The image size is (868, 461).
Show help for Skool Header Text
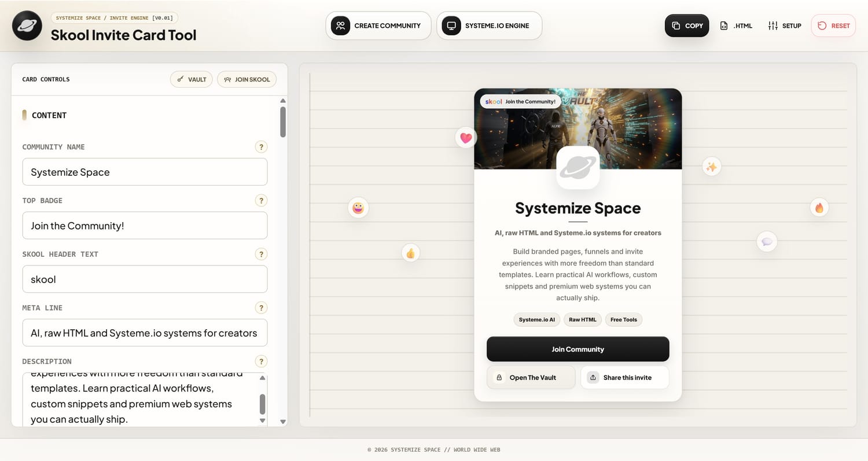click(261, 254)
